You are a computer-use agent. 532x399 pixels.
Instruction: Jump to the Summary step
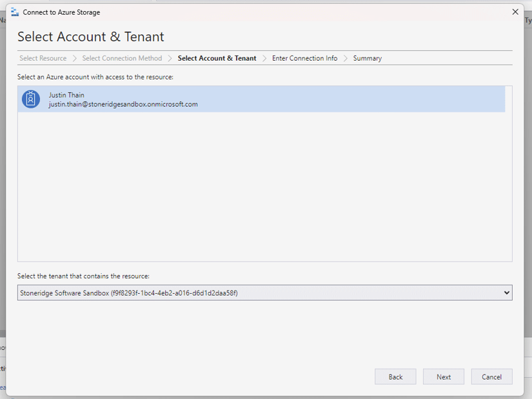pos(367,58)
